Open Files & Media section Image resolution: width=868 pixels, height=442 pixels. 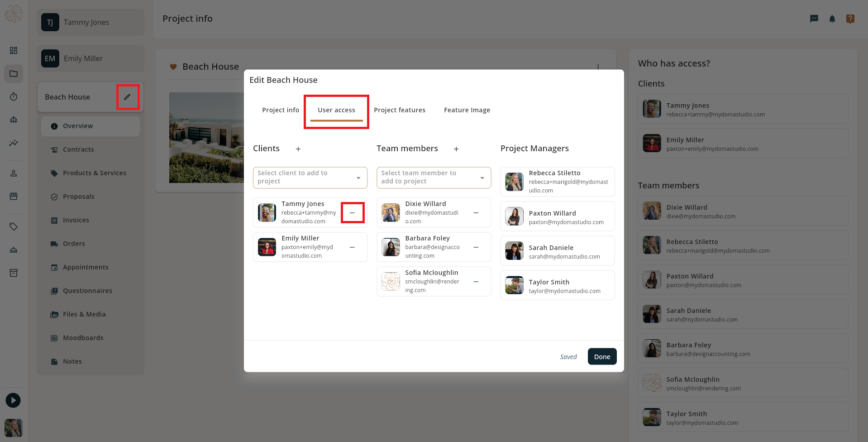[91, 314]
